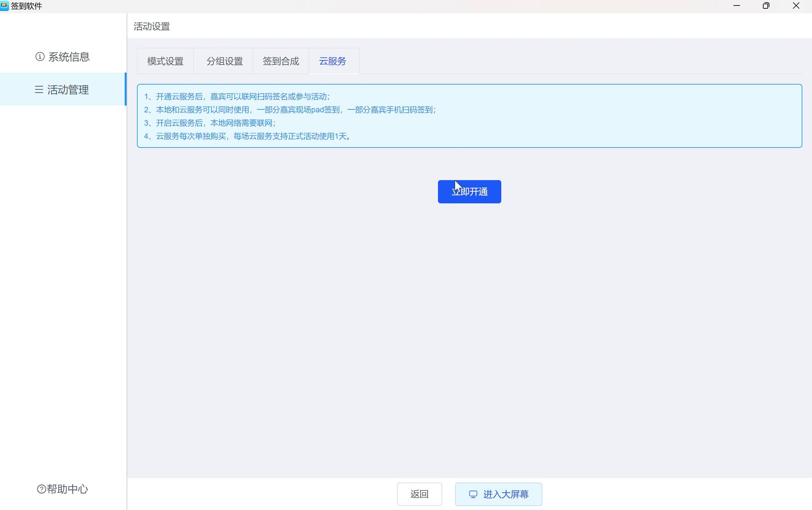Click the 返回 button

[x=419, y=495]
